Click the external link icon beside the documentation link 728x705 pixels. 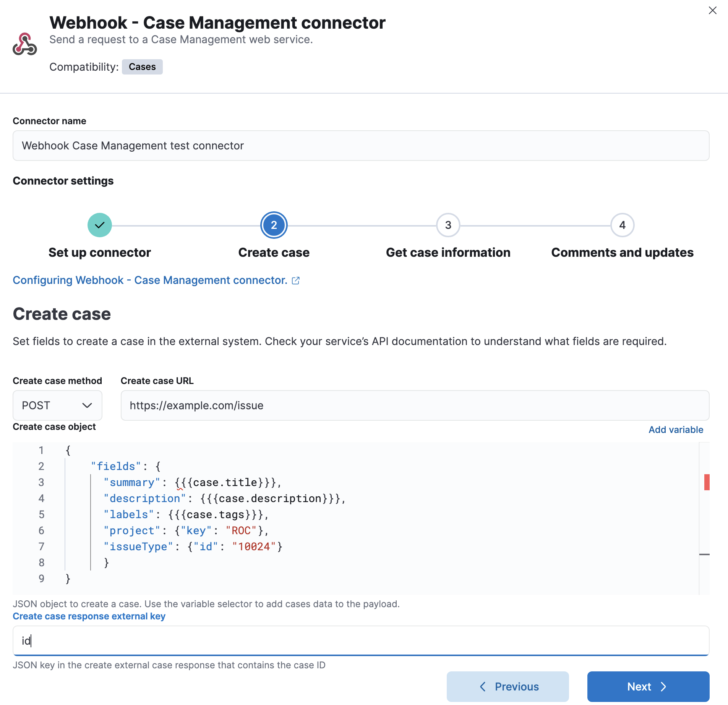[296, 280]
